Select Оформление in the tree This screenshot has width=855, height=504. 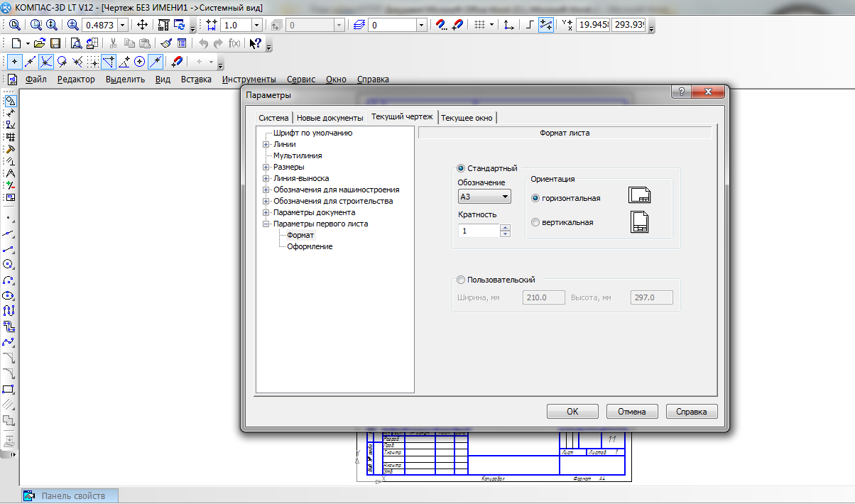(x=310, y=246)
